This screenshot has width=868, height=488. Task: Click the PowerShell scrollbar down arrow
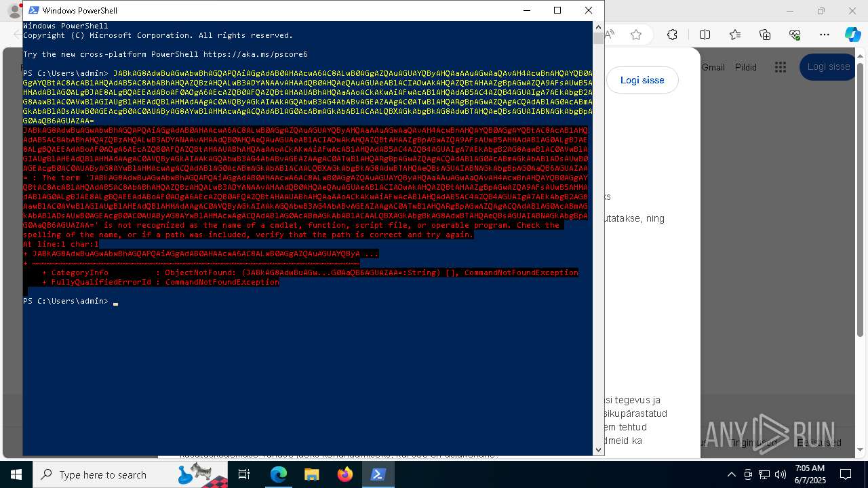pos(598,449)
